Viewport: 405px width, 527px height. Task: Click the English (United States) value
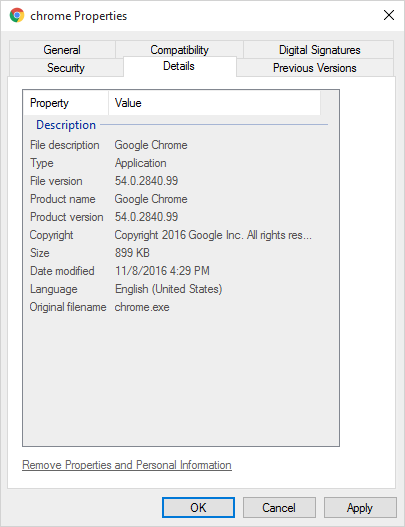(x=168, y=289)
